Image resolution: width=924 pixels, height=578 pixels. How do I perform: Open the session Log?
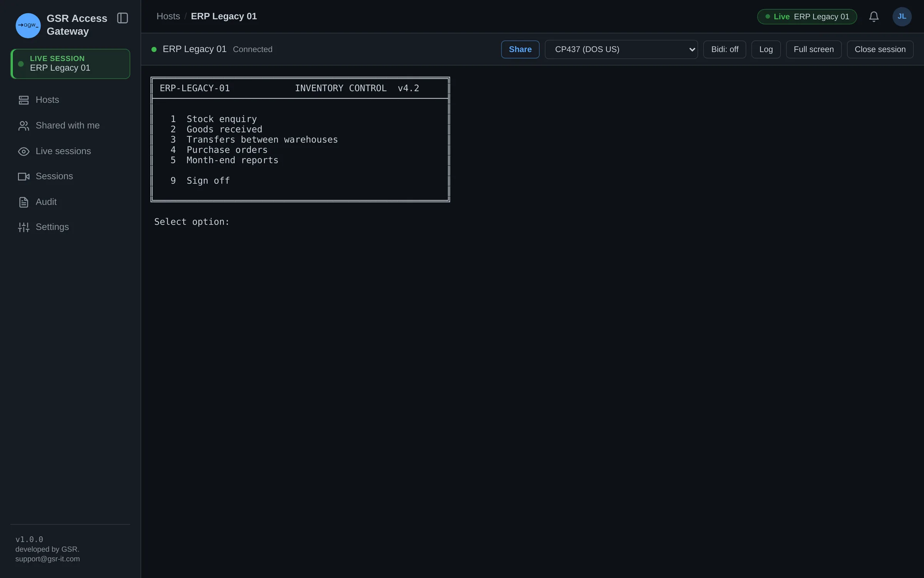coord(766,49)
